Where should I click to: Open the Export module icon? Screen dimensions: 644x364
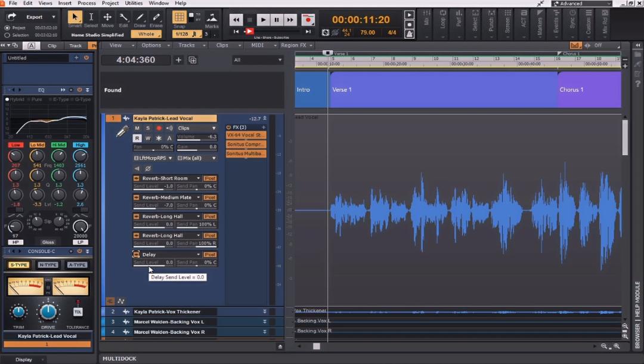(11, 17)
